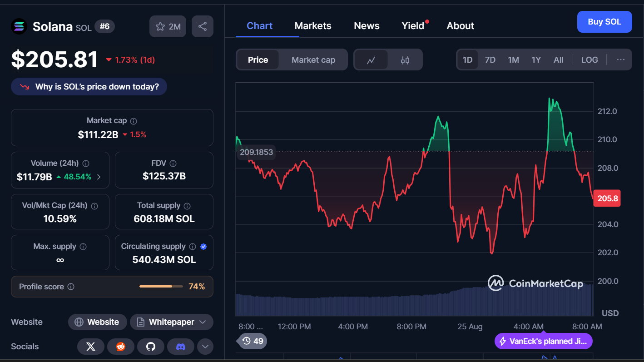Toggle LOG scale on chart

click(590, 60)
